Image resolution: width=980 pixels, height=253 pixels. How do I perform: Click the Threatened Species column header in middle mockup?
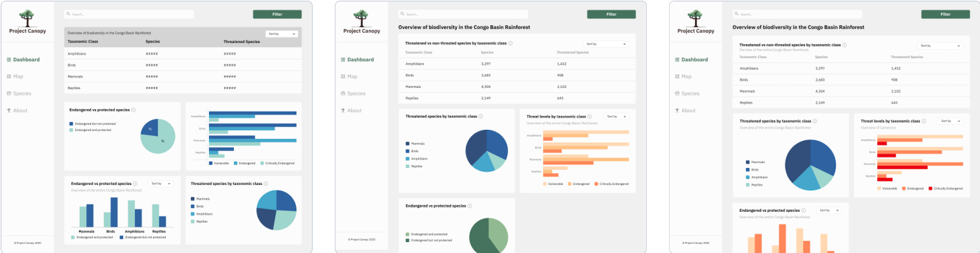coord(573,53)
